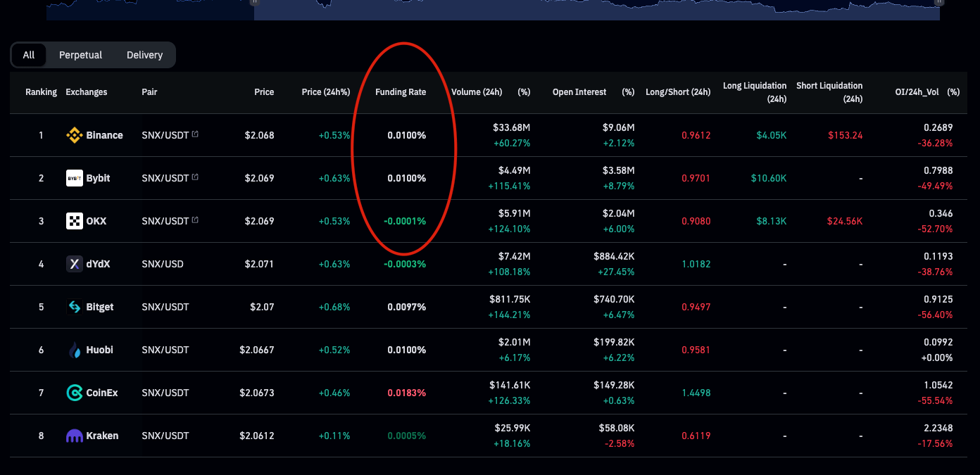Open the CoinEx exchange name link
This screenshot has height=475, width=980.
point(101,393)
